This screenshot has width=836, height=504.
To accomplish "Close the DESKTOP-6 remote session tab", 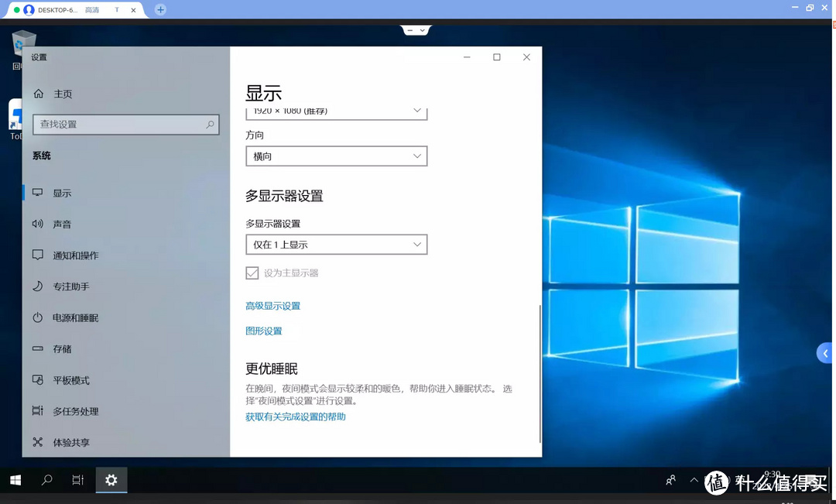I will [x=133, y=9].
